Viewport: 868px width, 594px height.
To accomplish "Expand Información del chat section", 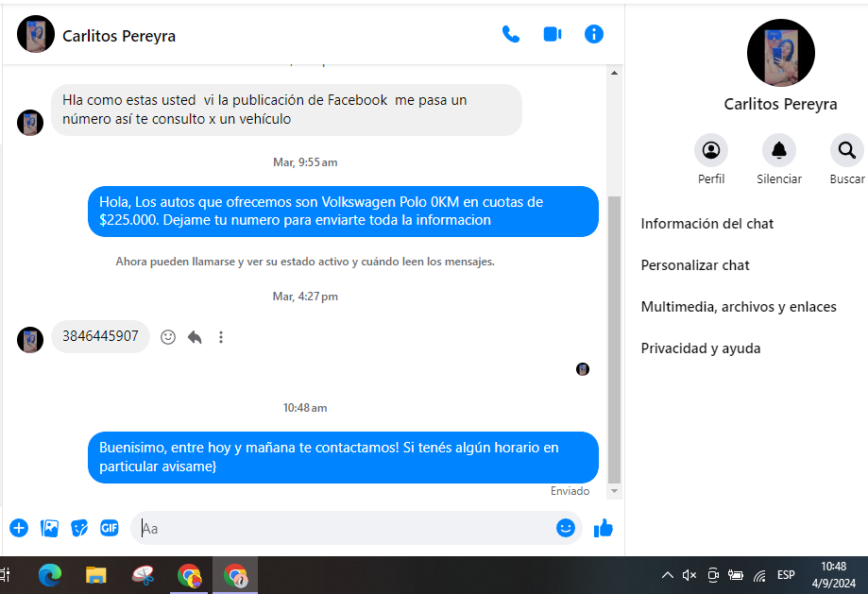I will point(707,224).
